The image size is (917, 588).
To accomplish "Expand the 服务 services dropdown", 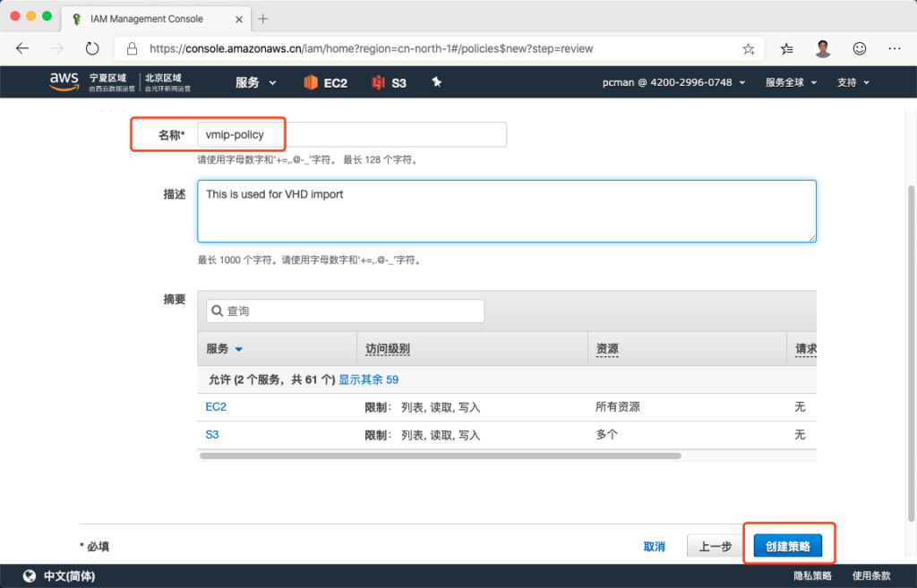I will coord(255,82).
